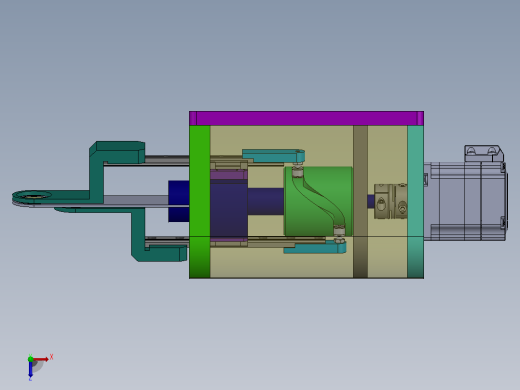Select the connector block atop the motor
This screenshot has width=520, height=390.
tap(483, 153)
